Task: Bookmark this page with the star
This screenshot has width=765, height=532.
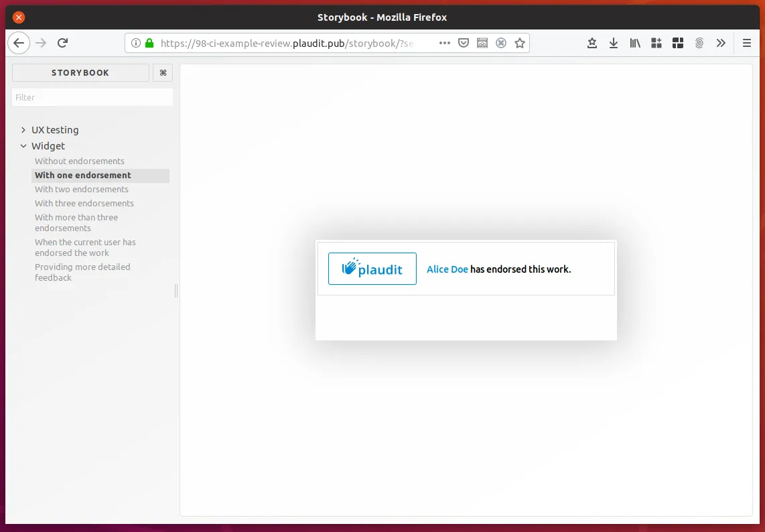Action: point(520,43)
